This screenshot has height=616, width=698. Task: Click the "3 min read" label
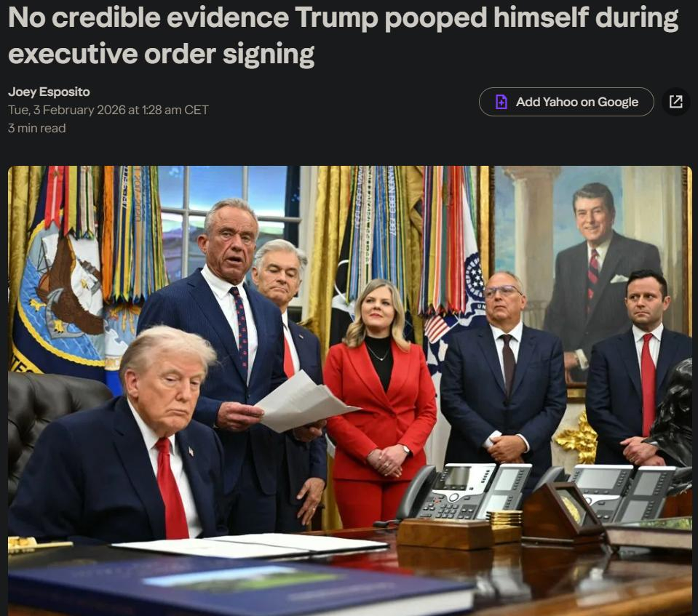click(37, 128)
